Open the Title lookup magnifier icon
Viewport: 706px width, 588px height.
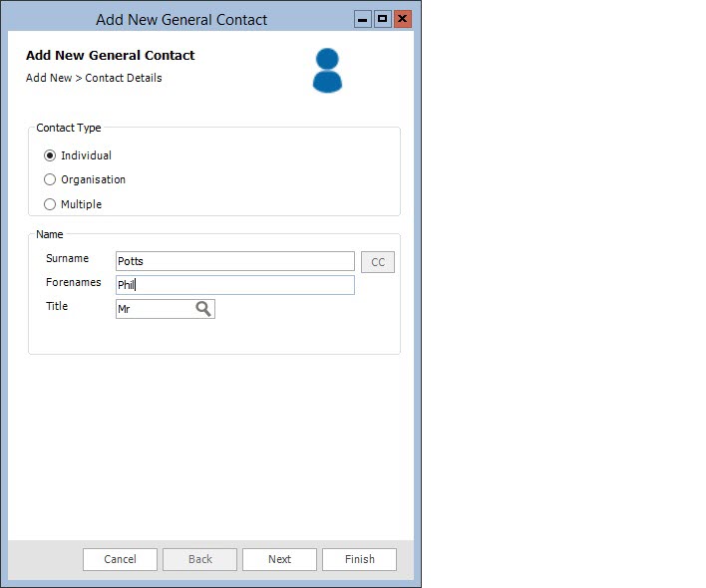[203, 309]
